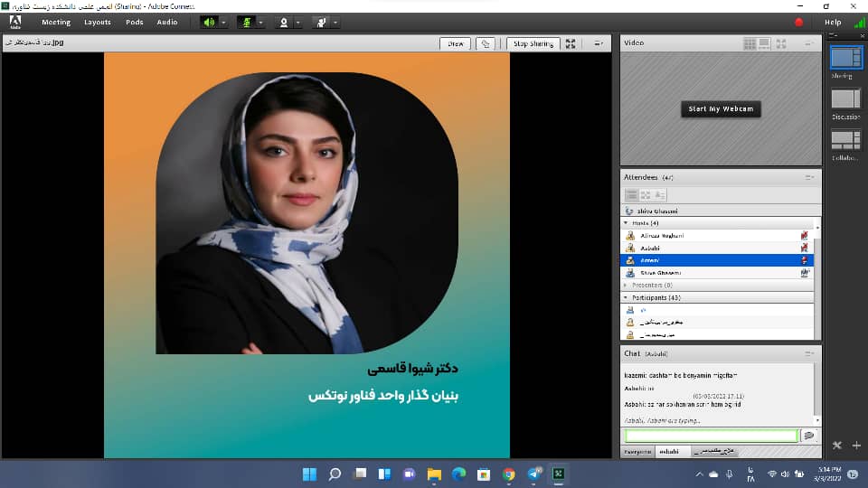Open the microphone options dropdown arrow
This screenshot has height=488, width=868.
pos(261,22)
